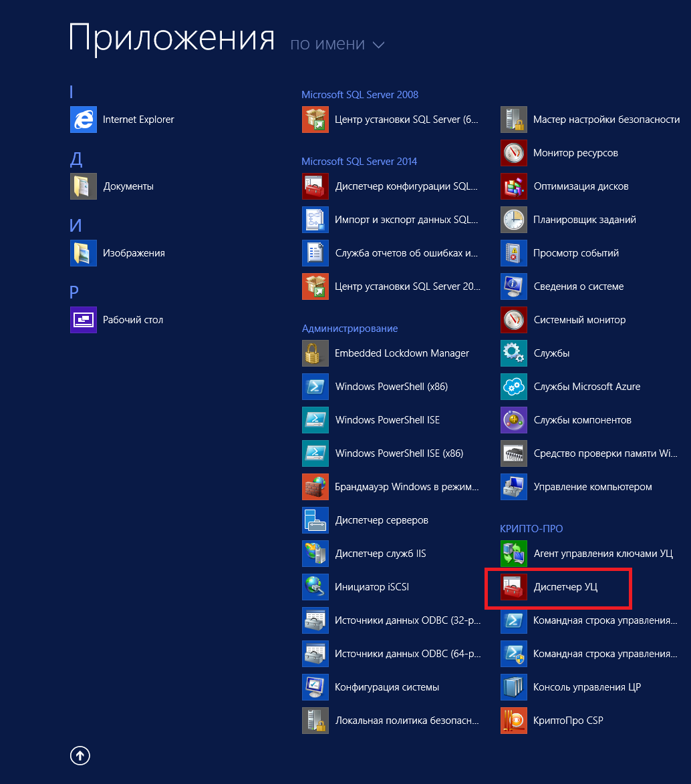Open Службы компонентов icon
This screenshot has height=784, width=691.
tap(514, 420)
